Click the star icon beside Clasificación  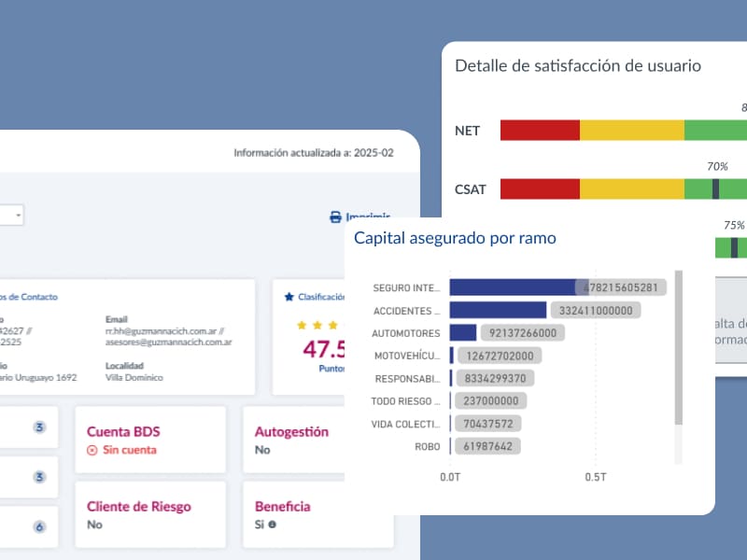pyautogui.click(x=289, y=297)
